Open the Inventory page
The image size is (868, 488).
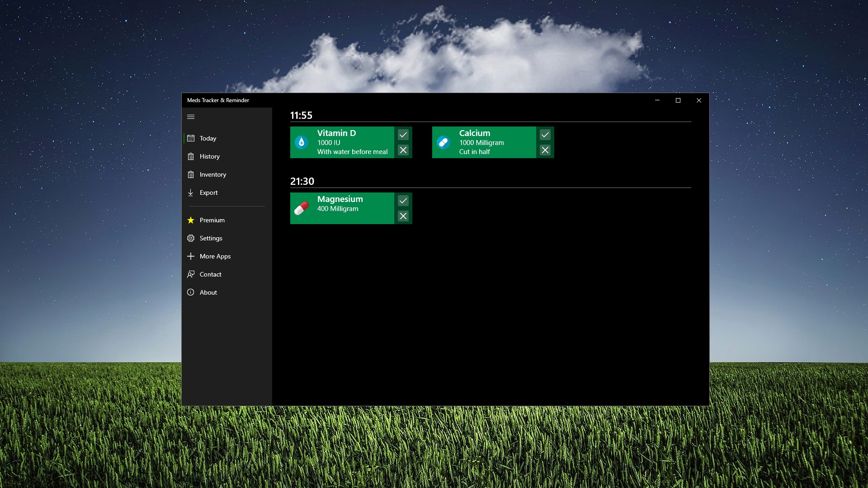pyautogui.click(x=212, y=174)
